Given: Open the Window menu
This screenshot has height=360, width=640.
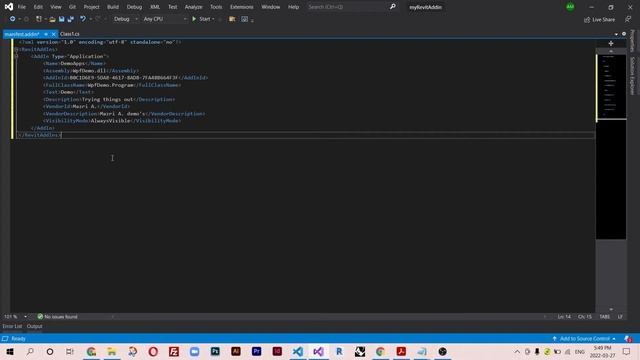Looking at the screenshot, I should 270,7.
